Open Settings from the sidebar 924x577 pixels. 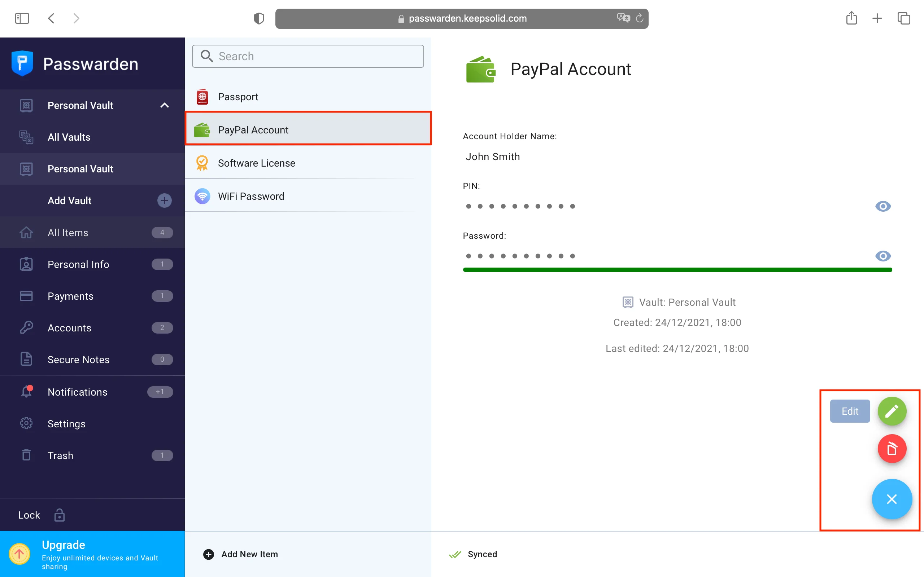click(66, 424)
